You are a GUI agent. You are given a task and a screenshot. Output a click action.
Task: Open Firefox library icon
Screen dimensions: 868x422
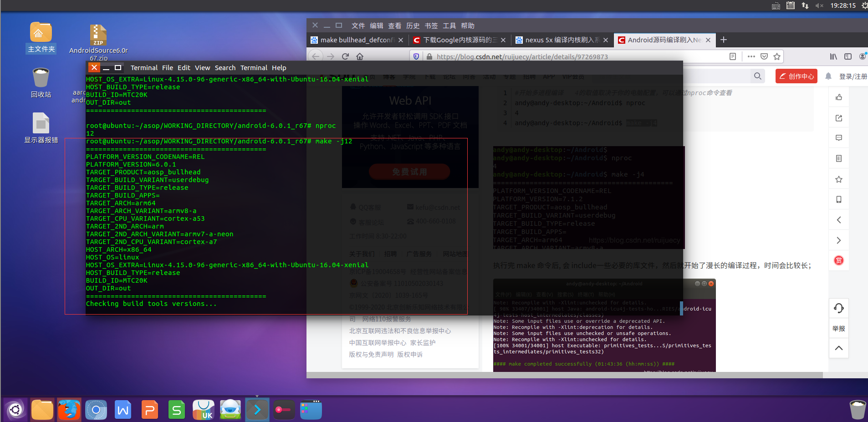tap(833, 56)
